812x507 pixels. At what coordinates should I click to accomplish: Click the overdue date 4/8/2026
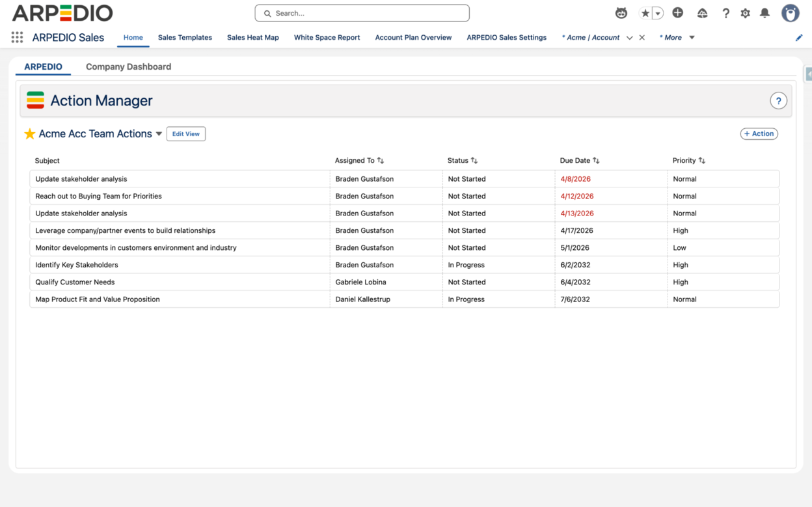(x=575, y=179)
